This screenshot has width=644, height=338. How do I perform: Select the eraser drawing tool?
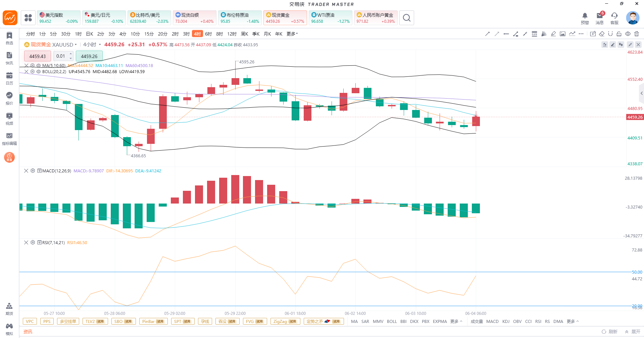(x=602, y=34)
